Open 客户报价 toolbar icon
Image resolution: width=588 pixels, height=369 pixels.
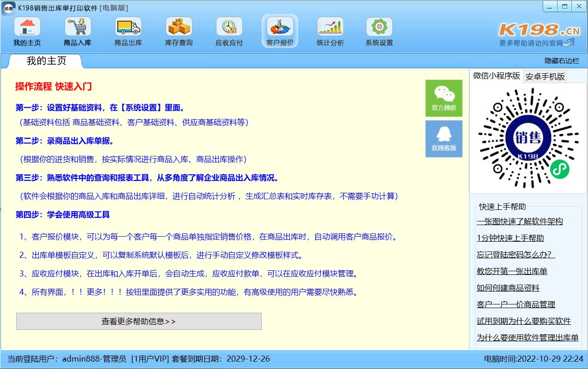[x=280, y=32]
